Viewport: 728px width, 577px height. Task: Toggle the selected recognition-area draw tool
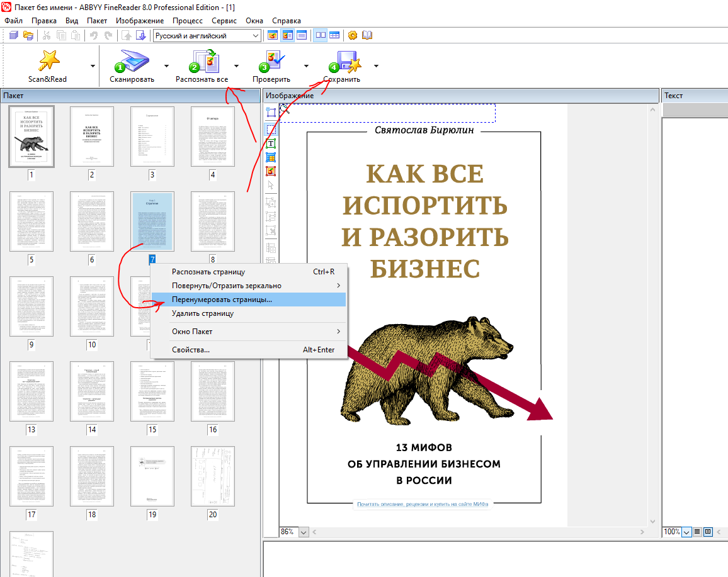tap(271, 130)
